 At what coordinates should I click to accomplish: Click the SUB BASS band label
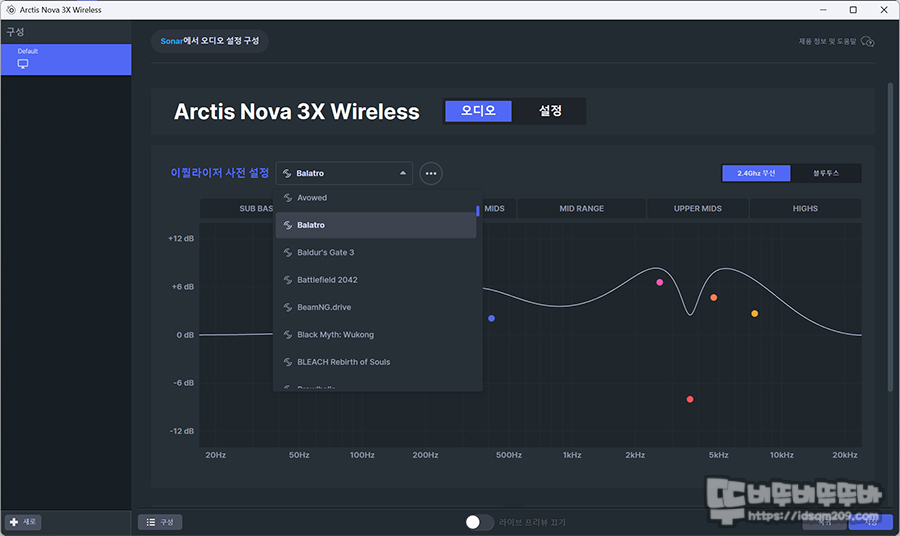256,208
